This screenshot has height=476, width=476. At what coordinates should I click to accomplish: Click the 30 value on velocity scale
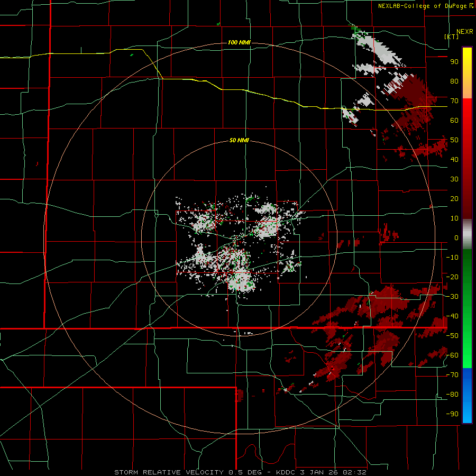tap(454, 179)
